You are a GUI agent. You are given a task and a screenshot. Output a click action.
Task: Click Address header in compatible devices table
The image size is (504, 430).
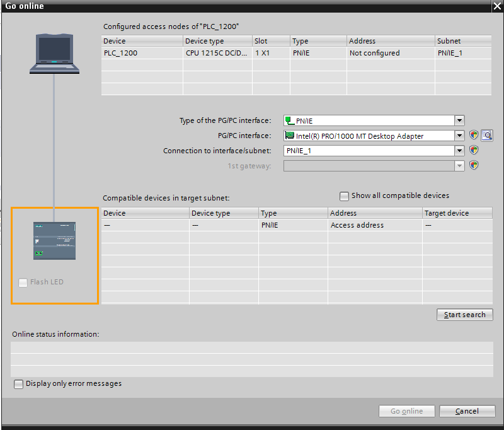375,213
